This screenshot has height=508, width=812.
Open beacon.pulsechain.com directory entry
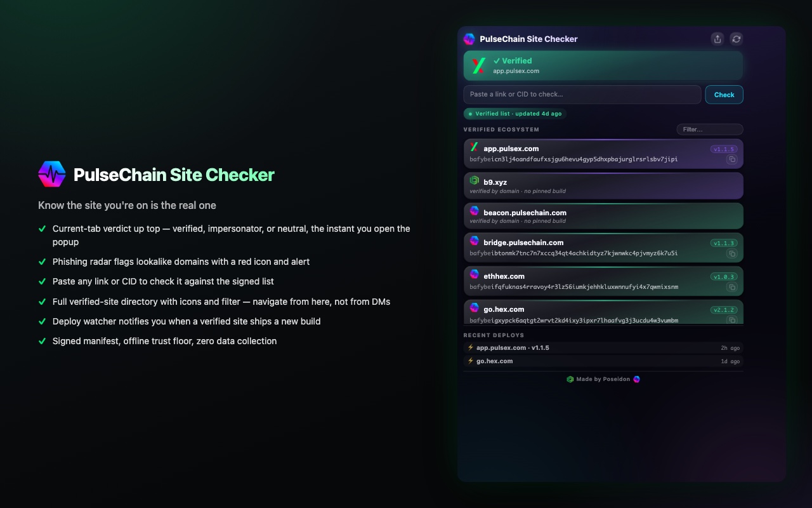point(603,216)
